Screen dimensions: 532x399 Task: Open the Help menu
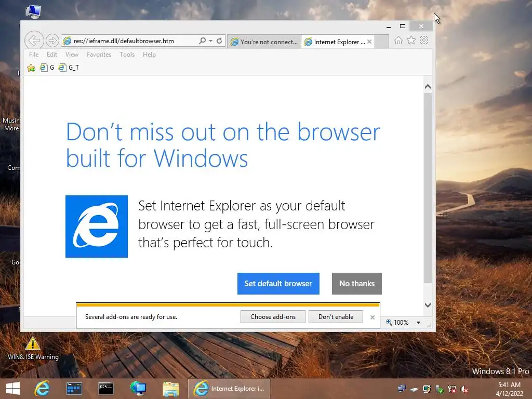[x=149, y=54]
